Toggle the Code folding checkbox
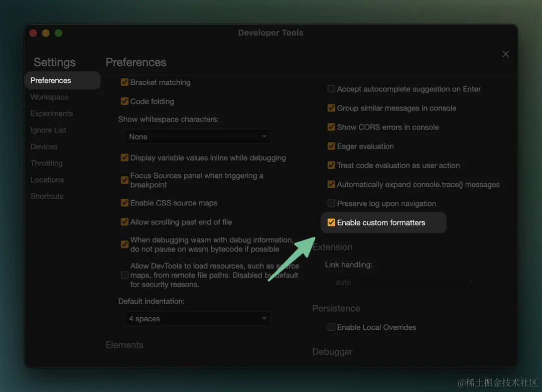The width and height of the screenshot is (542, 392). [x=124, y=101]
